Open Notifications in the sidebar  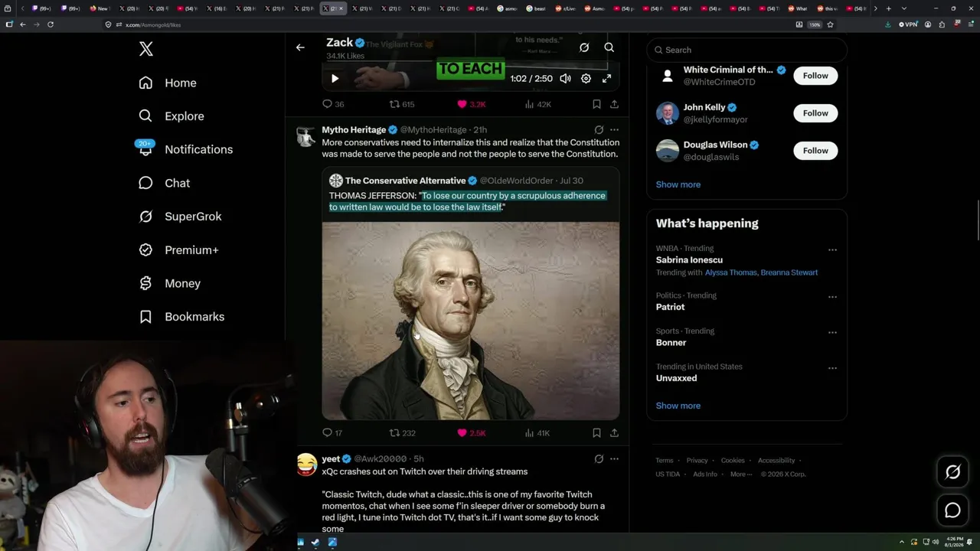[186, 149]
